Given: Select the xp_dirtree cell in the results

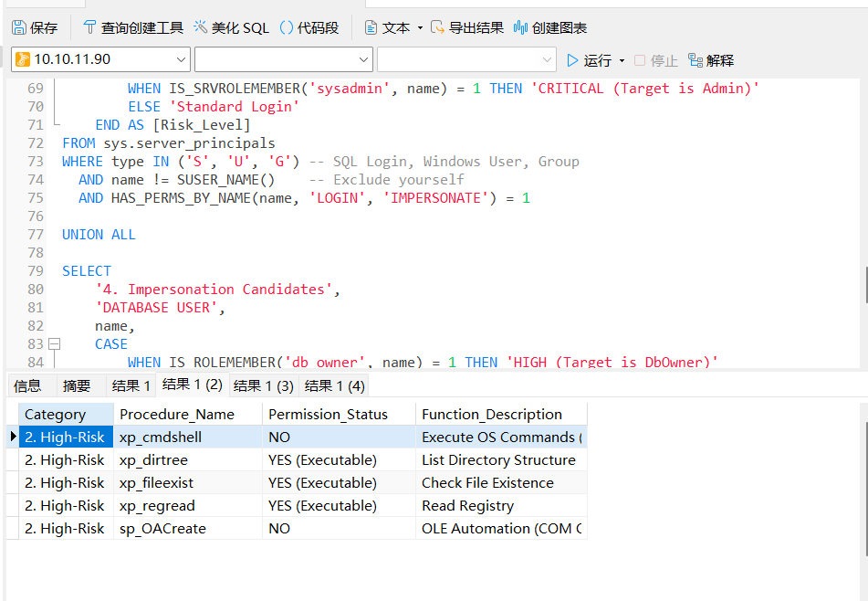Looking at the screenshot, I should pos(153,460).
